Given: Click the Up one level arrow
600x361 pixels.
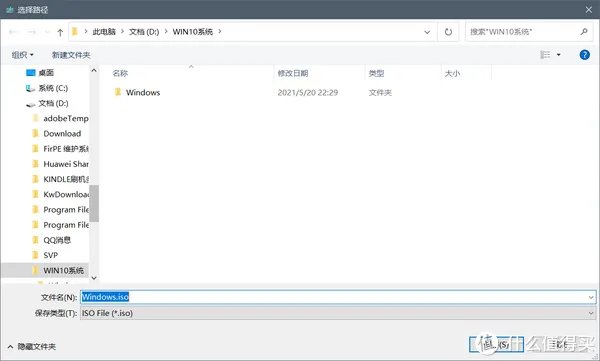Looking at the screenshot, I should 60,33.
